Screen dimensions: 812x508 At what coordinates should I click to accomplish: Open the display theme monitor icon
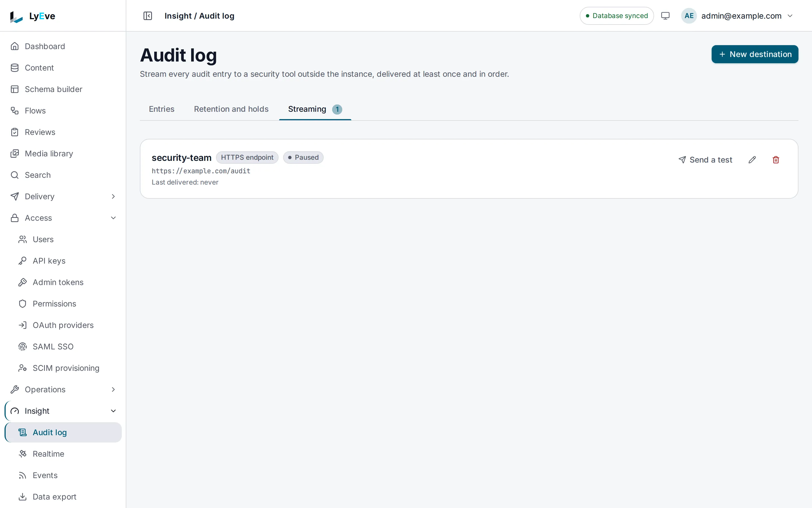[x=665, y=16]
